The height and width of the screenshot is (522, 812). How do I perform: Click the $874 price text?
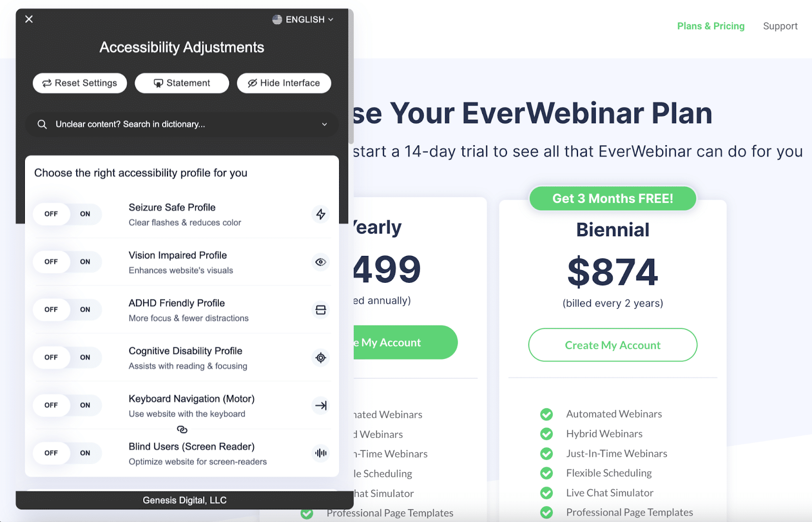(613, 272)
